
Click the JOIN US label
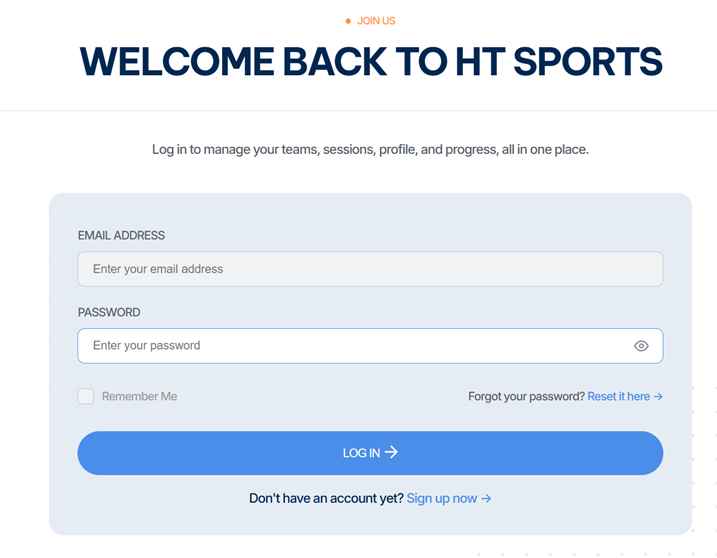click(x=376, y=21)
